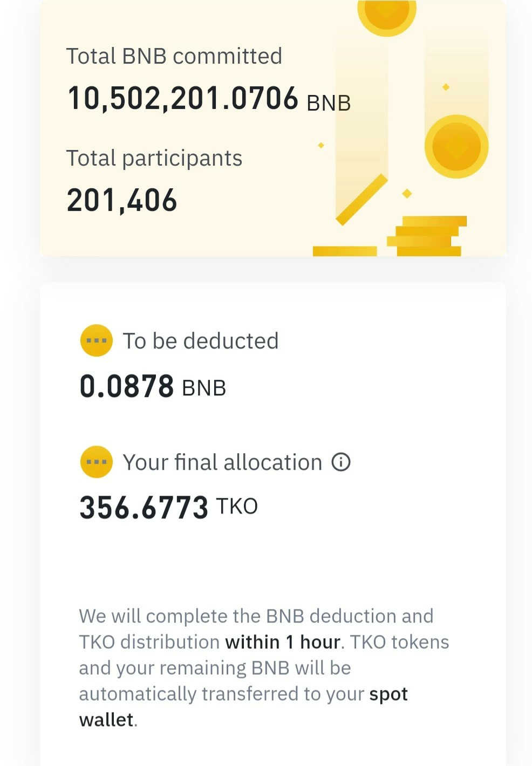Tap the large gold coin illustration
This screenshot has height=766, width=532.
[x=456, y=146]
